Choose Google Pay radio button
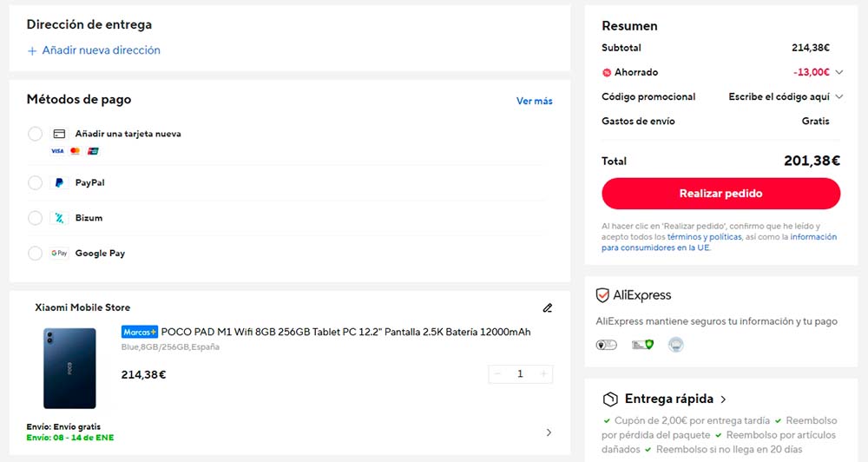The image size is (868, 462). click(35, 254)
